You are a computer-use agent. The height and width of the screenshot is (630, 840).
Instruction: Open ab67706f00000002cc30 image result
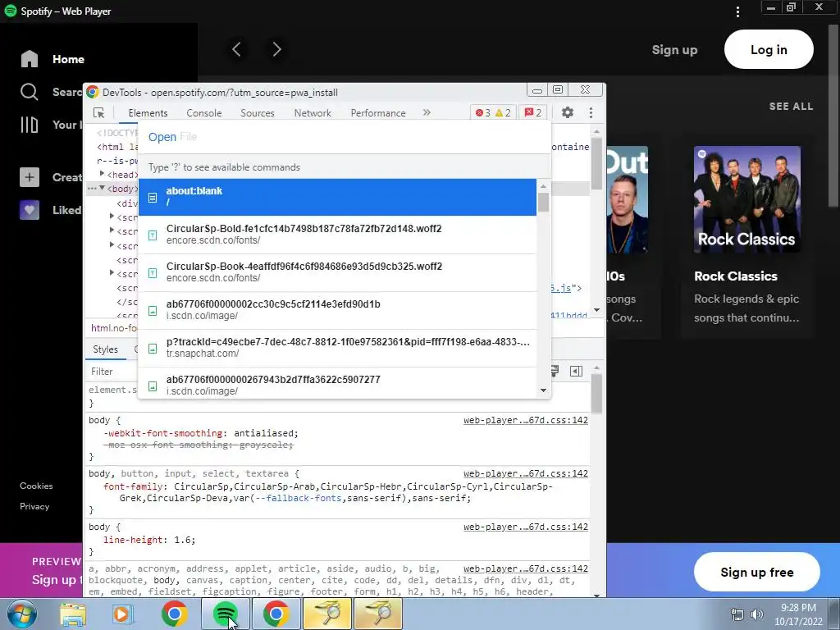coord(337,310)
